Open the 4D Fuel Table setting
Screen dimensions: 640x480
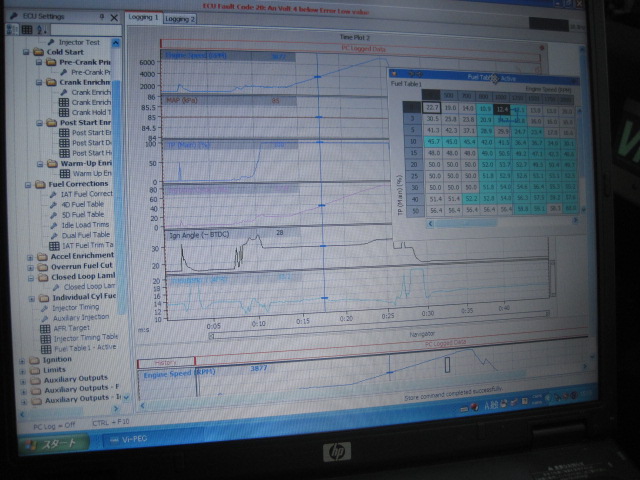tap(77, 204)
